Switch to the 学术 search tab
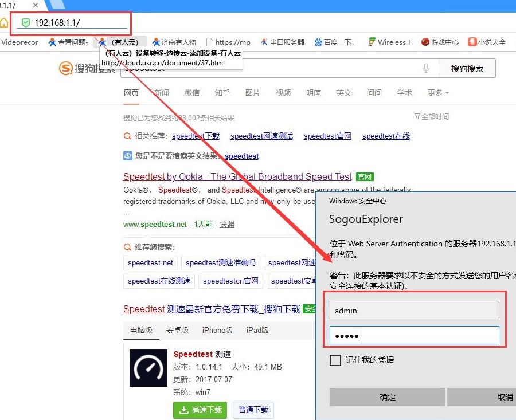 point(404,93)
